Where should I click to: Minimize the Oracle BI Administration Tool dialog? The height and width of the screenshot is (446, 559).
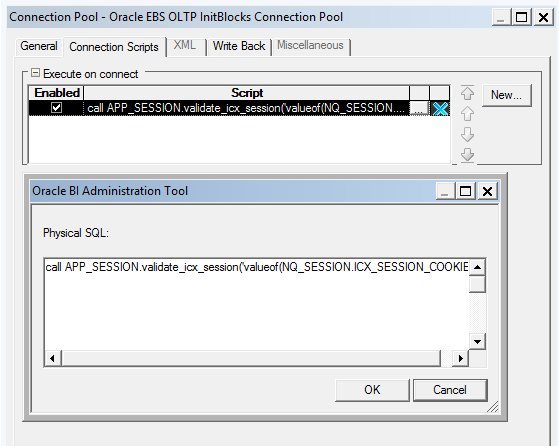click(x=445, y=191)
